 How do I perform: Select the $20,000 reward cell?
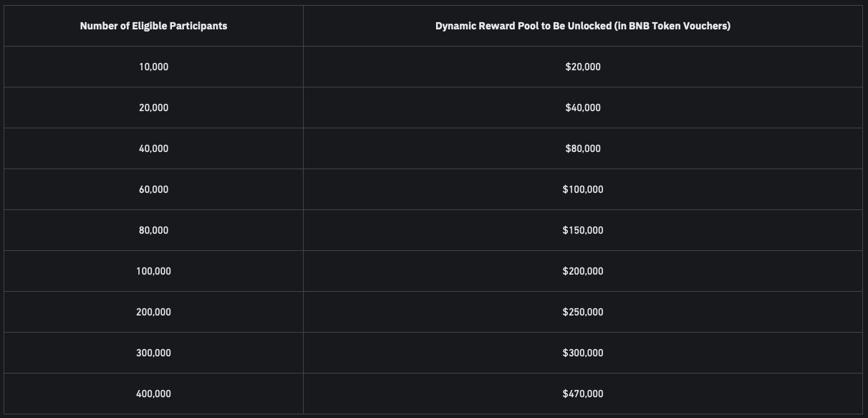(582, 67)
